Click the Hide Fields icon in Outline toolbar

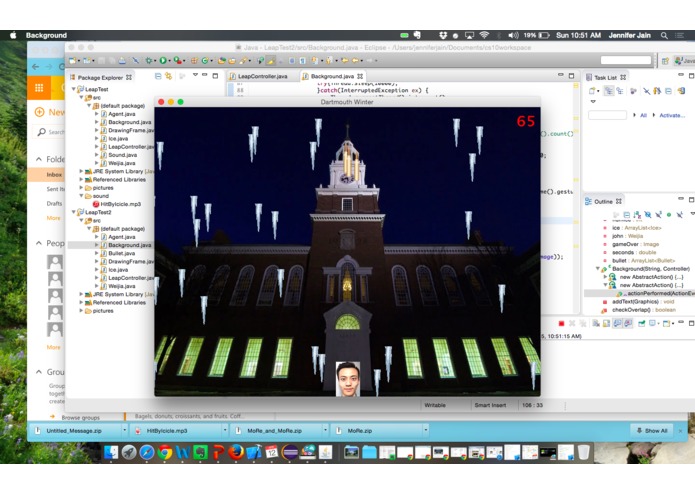648,214
